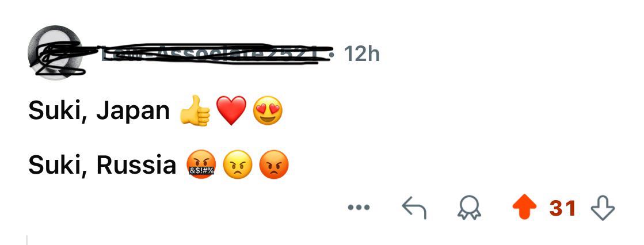This screenshot has width=644, height=245.
Task: Open the commenter's scribbled-out avatar
Action: (55, 53)
